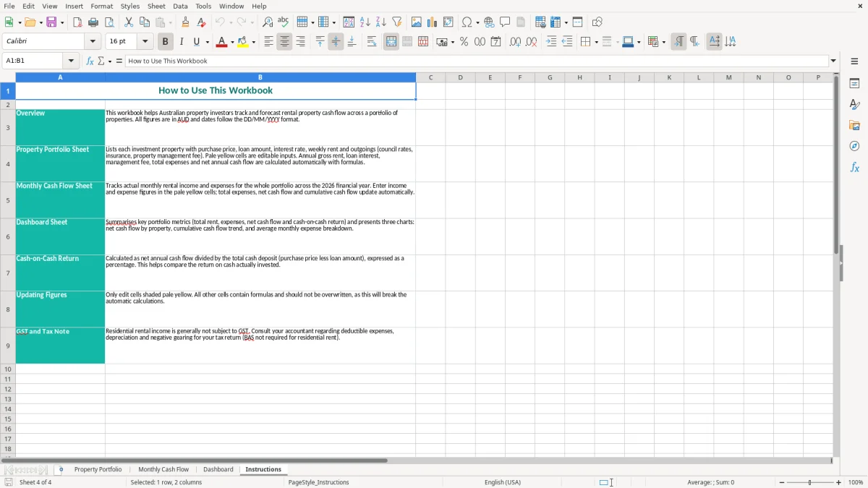This screenshot has height=488, width=868.
Task: Print the spreadsheet using the printer icon
Action: pyautogui.click(x=93, y=22)
